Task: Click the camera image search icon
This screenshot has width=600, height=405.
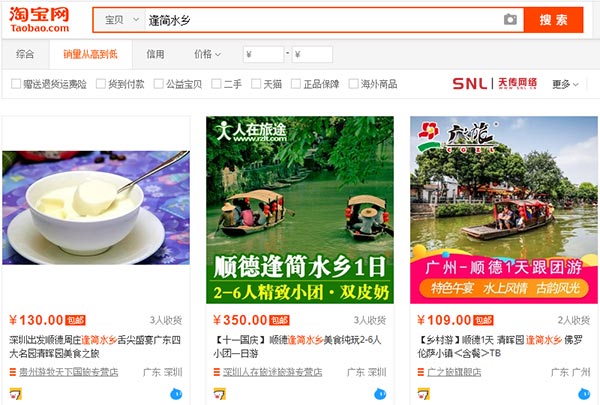Action: (510, 19)
